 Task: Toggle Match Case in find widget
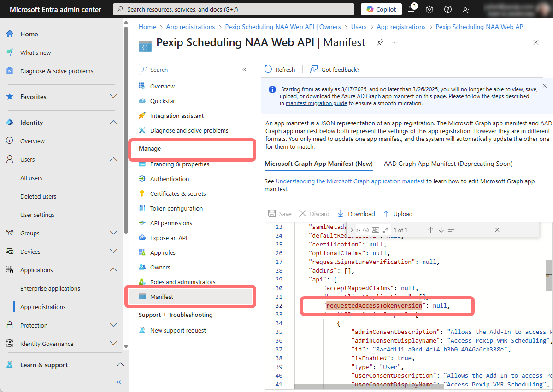tap(366, 230)
